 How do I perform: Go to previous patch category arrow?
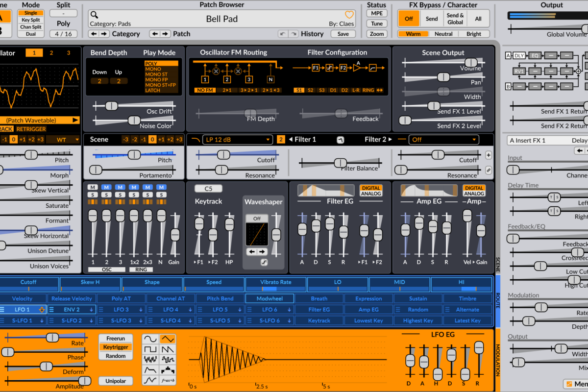coord(93,34)
